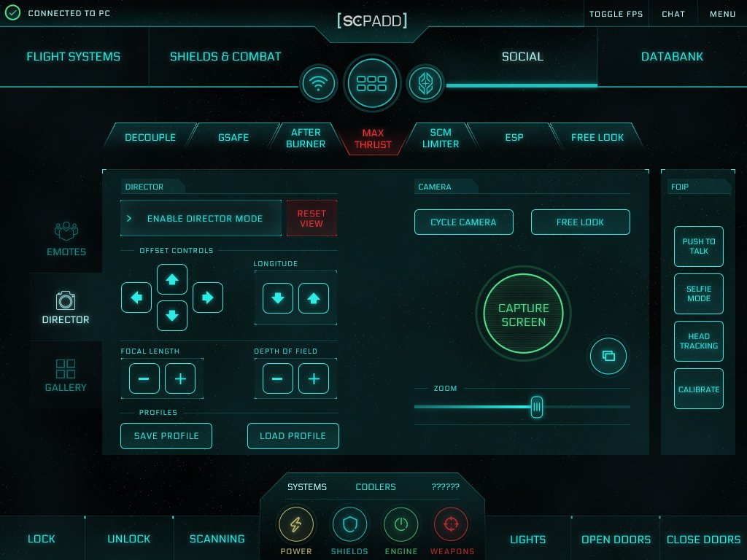Image resolution: width=747 pixels, height=560 pixels.
Task: Click the Unlock button
Action: pyautogui.click(x=128, y=539)
